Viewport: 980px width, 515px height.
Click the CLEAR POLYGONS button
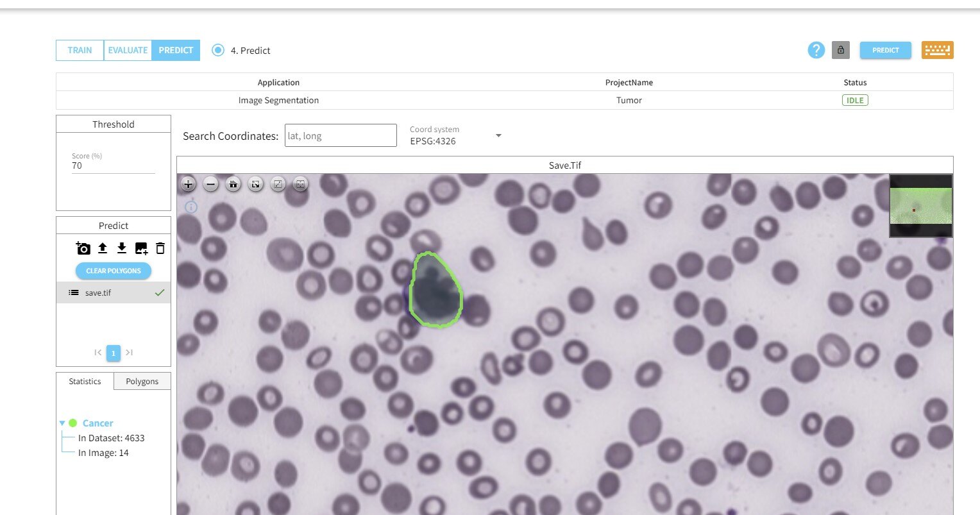[x=114, y=271]
